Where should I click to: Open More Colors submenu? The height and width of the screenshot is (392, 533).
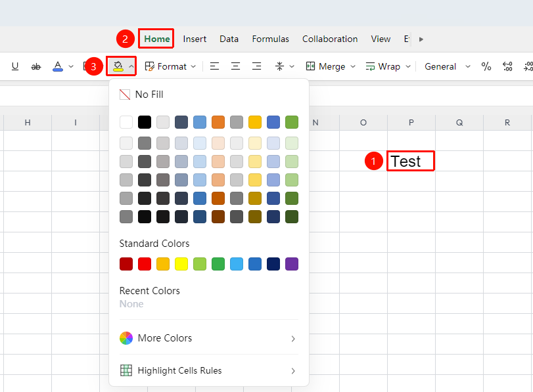209,338
